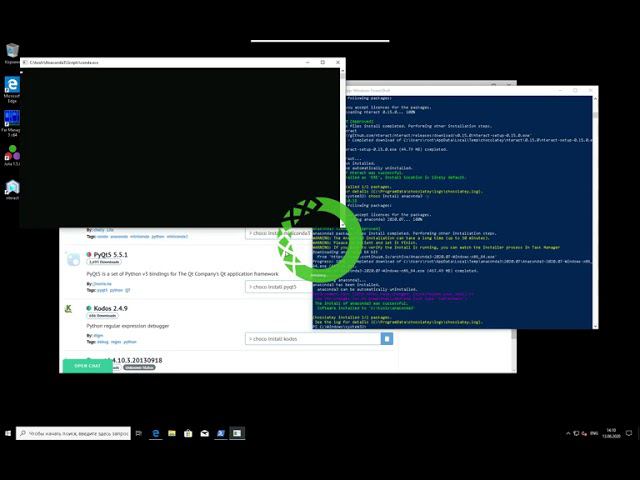Show hidden system tray icons
The image size is (640, 480).
tap(568, 433)
